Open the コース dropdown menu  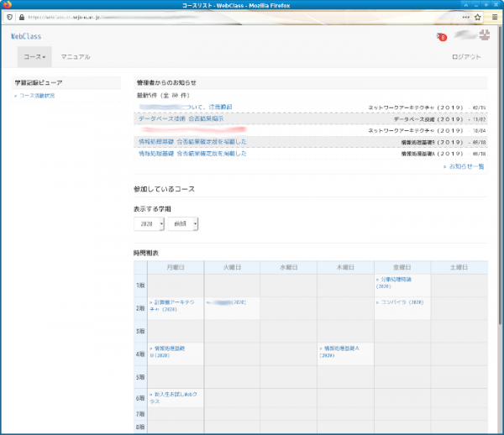pos(34,57)
